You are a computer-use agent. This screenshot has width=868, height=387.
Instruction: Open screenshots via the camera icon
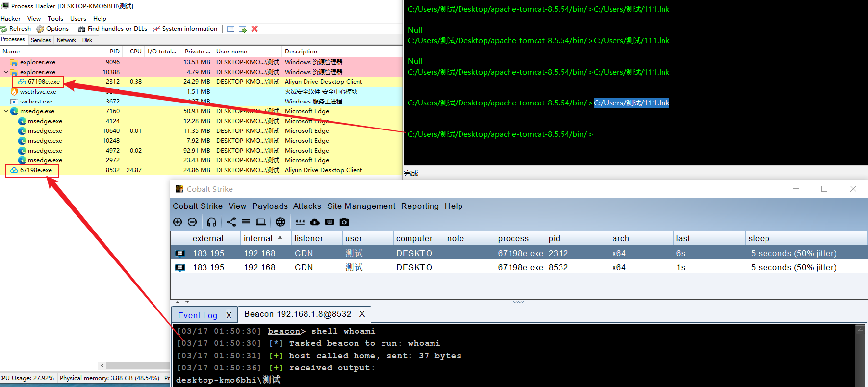(344, 222)
